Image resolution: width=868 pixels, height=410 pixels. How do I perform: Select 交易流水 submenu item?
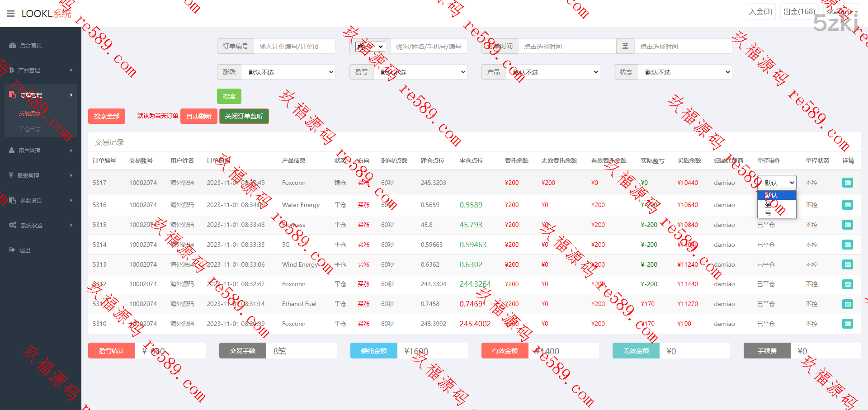click(x=30, y=113)
